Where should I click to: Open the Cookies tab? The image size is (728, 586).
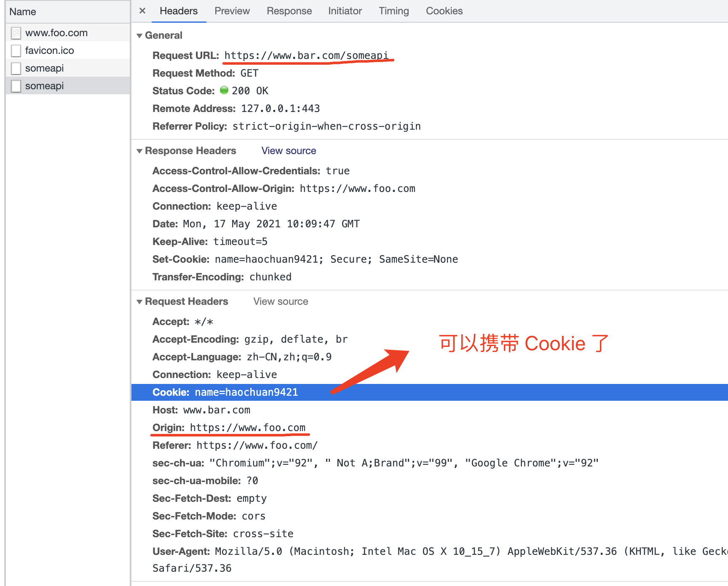(444, 11)
